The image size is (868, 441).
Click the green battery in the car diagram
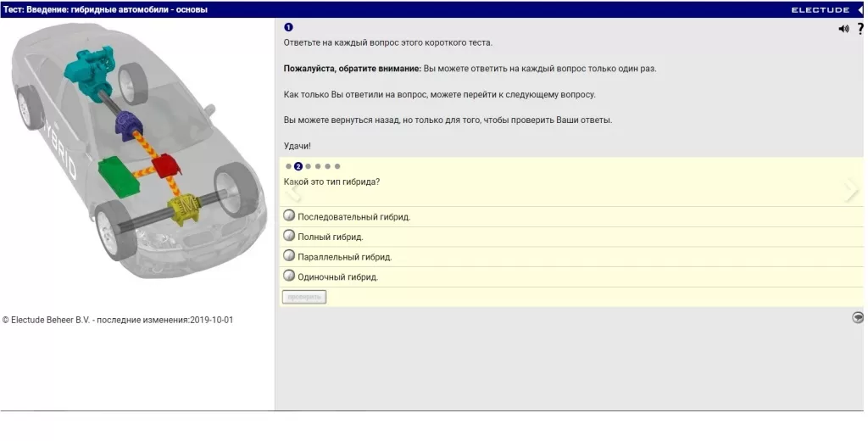point(119,176)
